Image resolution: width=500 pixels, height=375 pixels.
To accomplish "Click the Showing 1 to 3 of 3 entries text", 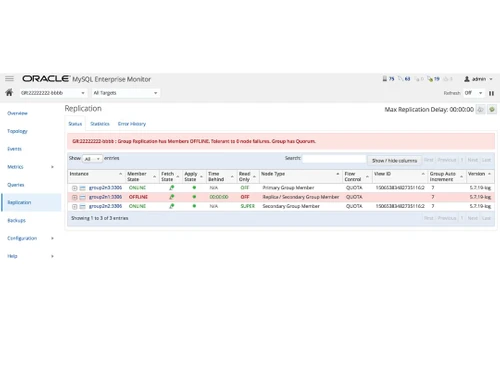I will 100,218.
